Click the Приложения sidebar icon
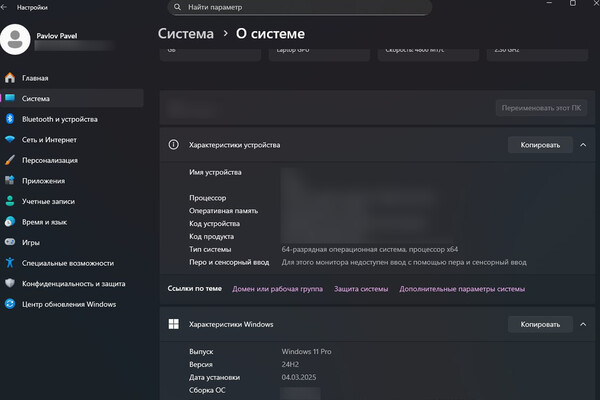 pos(10,181)
